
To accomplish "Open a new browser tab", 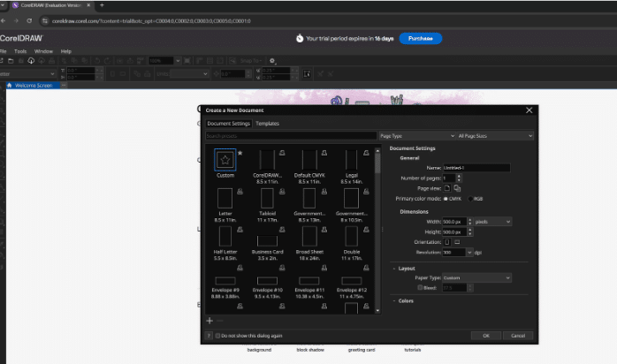I will pos(102,5).
